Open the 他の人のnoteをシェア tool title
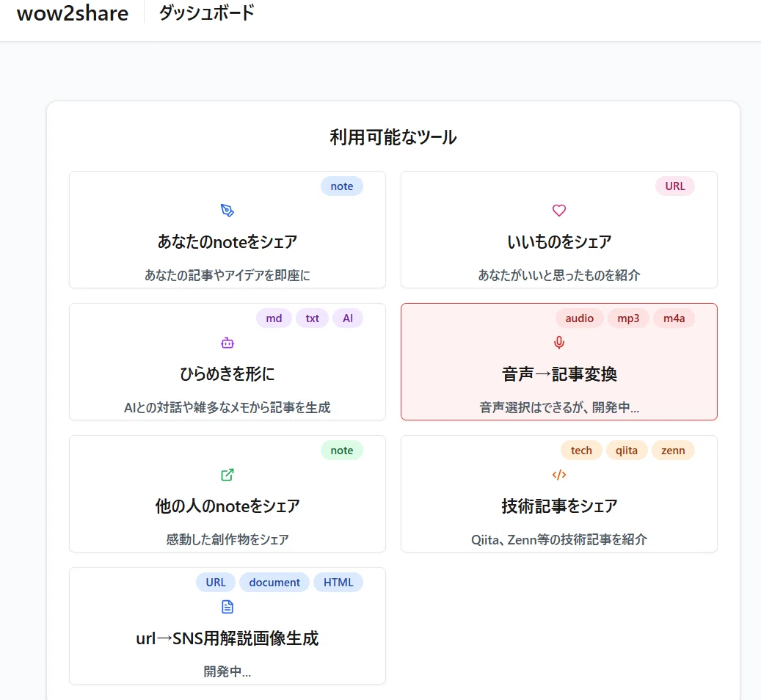This screenshot has height=700, width=761. [x=227, y=506]
